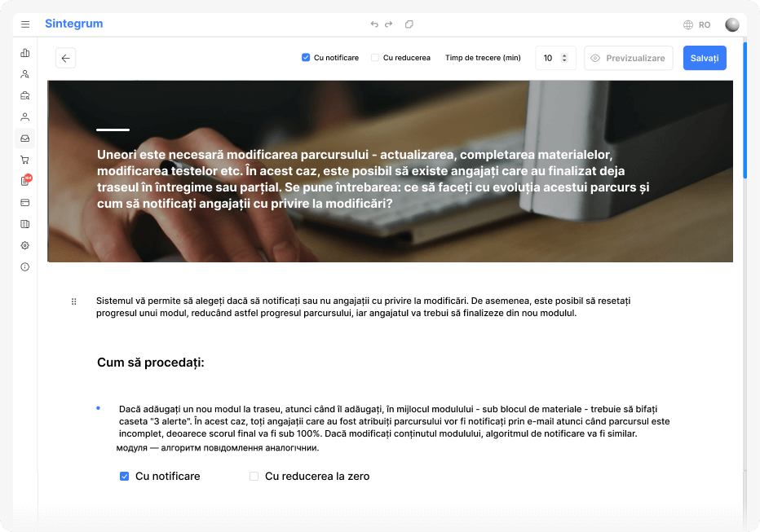This screenshot has height=532, width=760.
Task: Open the analytics bar chart sidebar icon
Action: (25, 53)
